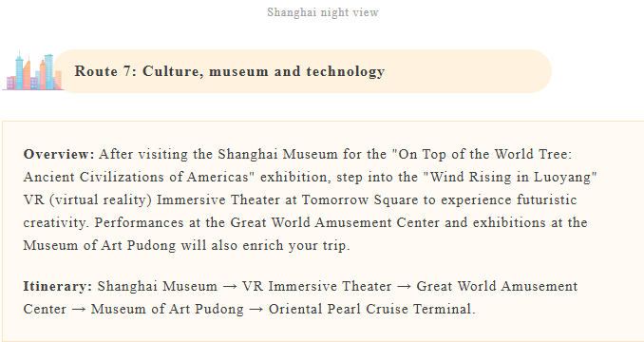Click "Shanghai Museum" in the itinerary line
The height and width of the screenshot is (342, 644).
(158, 286)
